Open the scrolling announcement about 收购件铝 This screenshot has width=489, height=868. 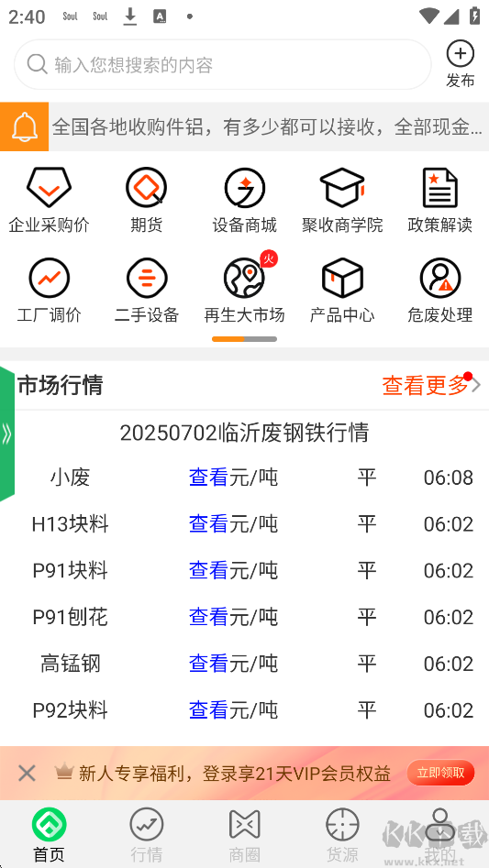tap(267, 126)
